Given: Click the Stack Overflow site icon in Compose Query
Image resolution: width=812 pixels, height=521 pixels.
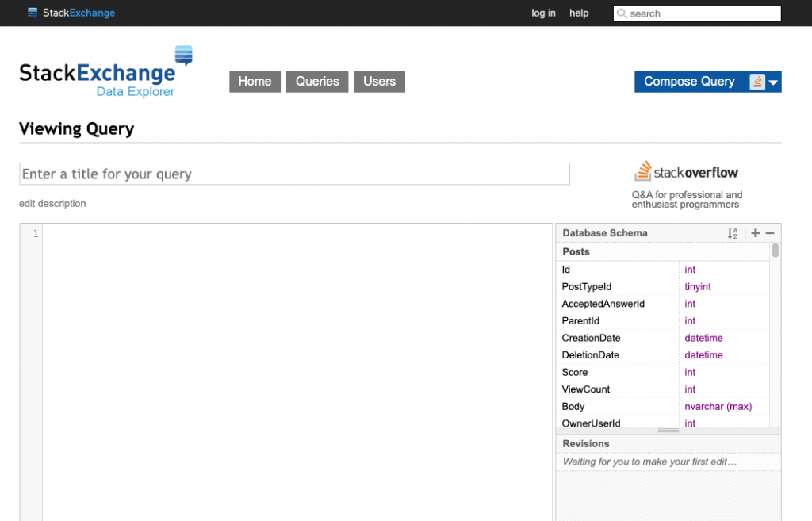Looking at the screenshot, I should tap(757, 82).
